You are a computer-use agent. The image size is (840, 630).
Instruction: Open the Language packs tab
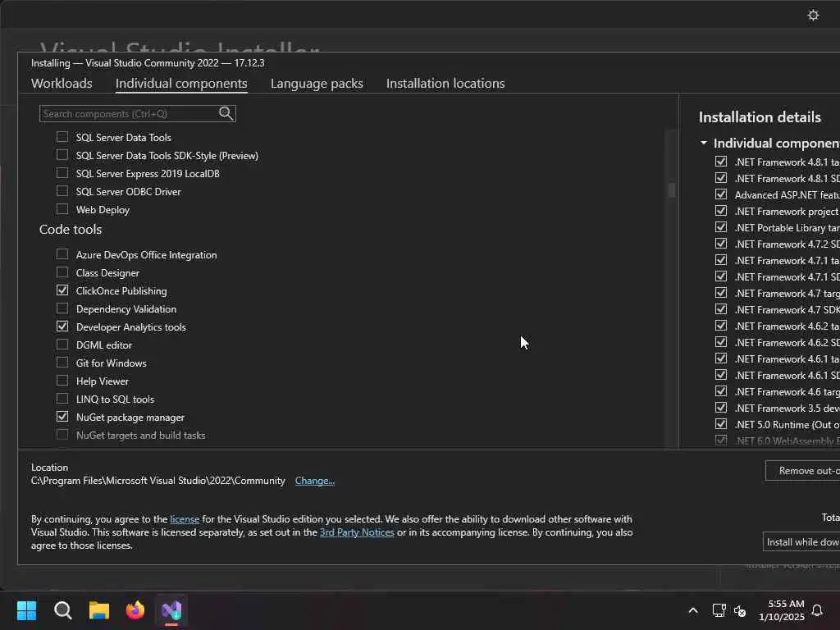coord(317,84)
